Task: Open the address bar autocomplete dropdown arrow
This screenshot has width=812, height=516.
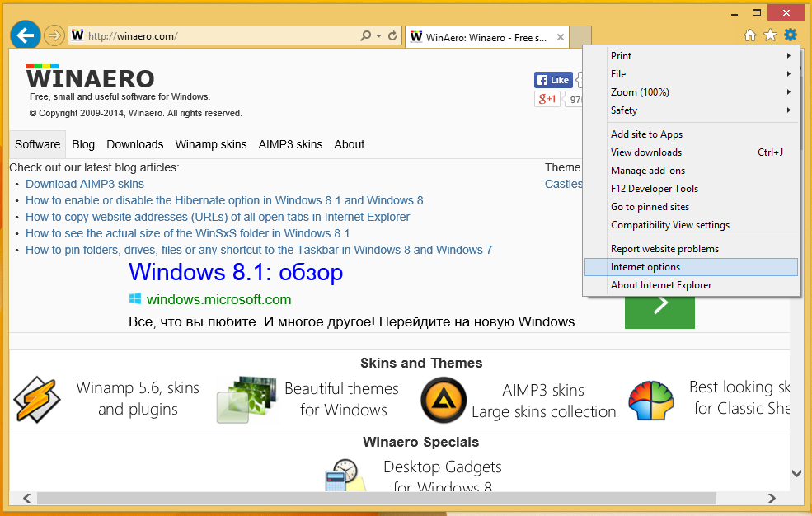Action: point(378,35)
